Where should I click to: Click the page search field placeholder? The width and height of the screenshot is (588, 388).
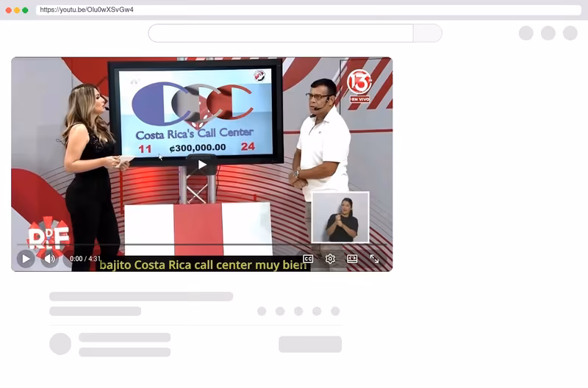(x=281, y=33)
